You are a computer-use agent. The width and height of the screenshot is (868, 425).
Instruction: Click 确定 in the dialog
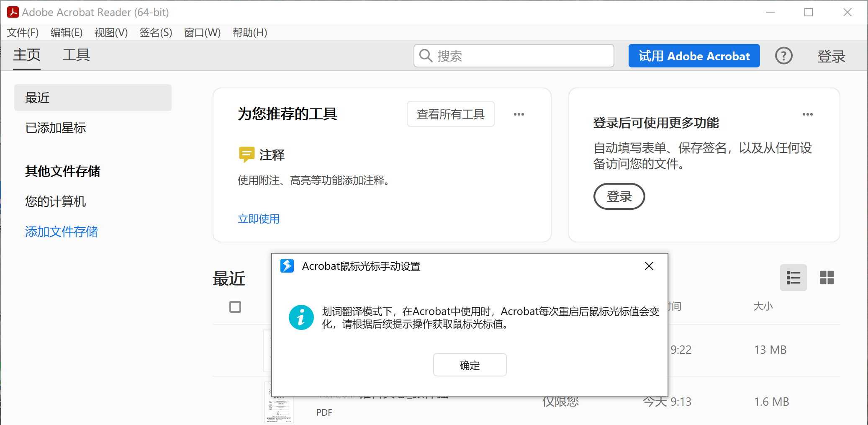click(x=470, y=365)
